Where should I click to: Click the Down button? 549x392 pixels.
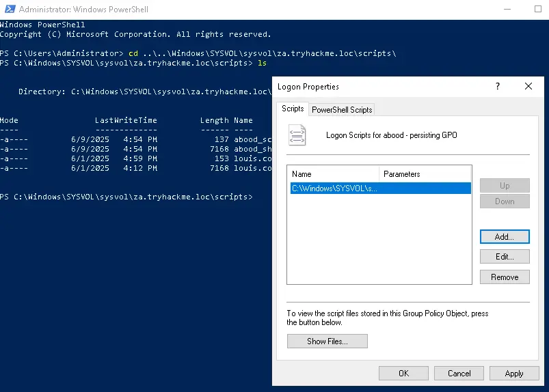505,201
